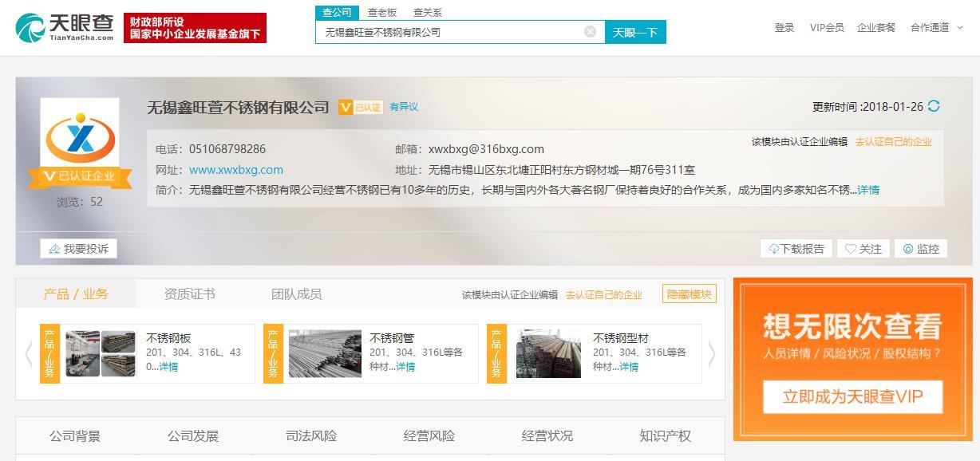Open the VIP会员 link

pyautogui.click(x=827, y=27)
